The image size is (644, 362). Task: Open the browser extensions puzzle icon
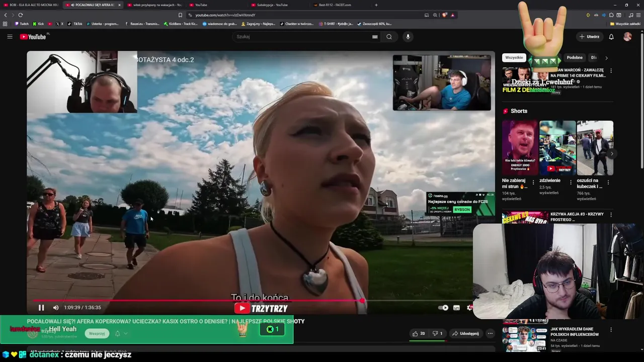tap(611, 15)
